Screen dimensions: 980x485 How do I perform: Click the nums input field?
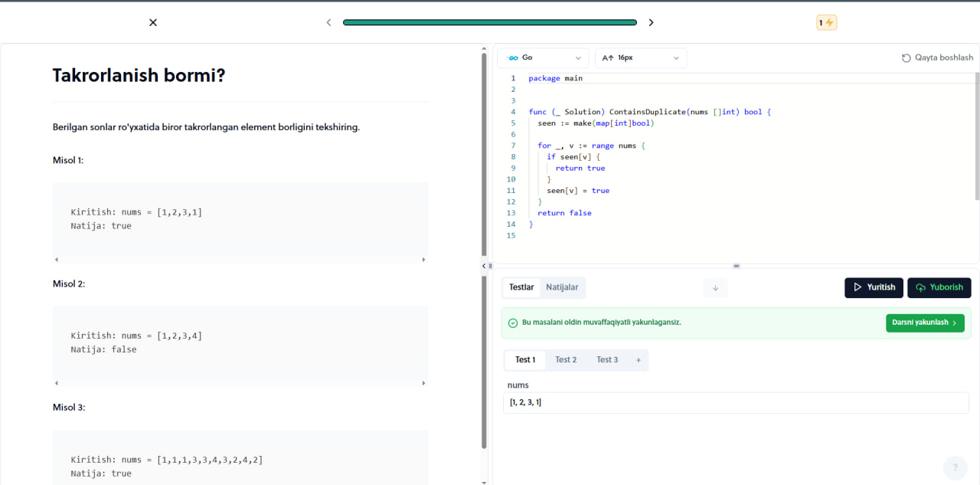pos(736,402)
